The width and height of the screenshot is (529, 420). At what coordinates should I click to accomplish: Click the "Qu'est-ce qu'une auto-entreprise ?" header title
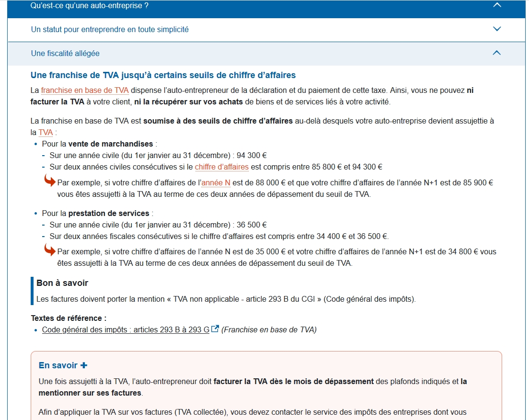pos(90,6)
